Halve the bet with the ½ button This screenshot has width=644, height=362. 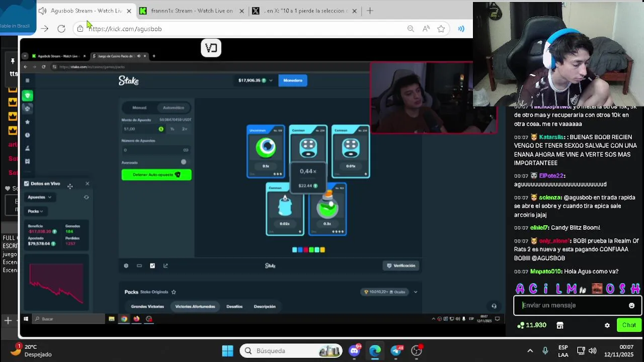[172, 129]
